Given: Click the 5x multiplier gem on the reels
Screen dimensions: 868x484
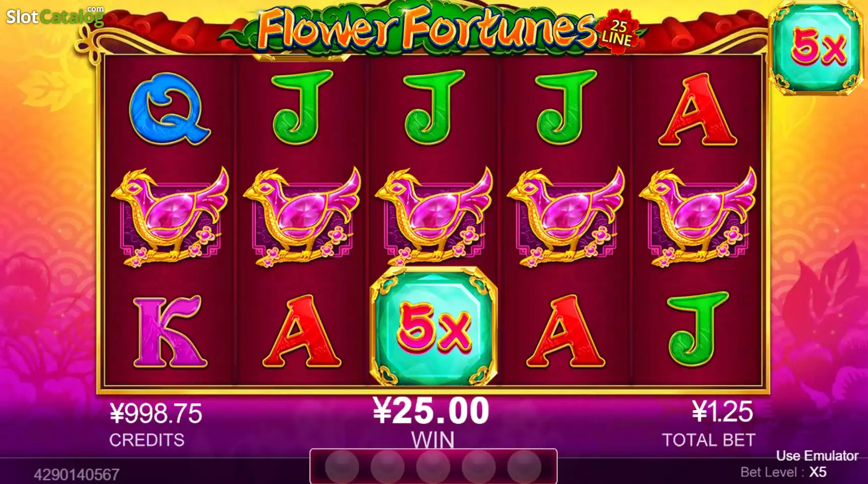Looking at the screenshot, I should pyautogui.click(x=434, y=327).
